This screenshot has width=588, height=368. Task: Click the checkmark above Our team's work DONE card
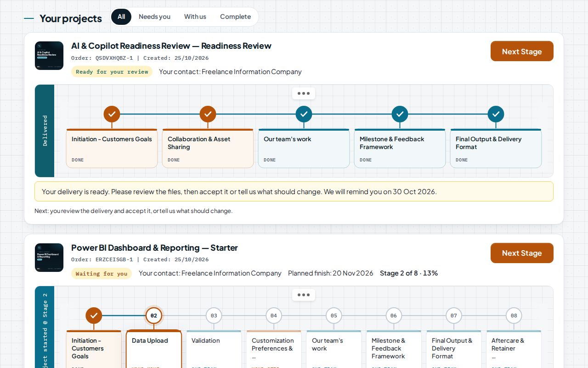click(304, 114)
